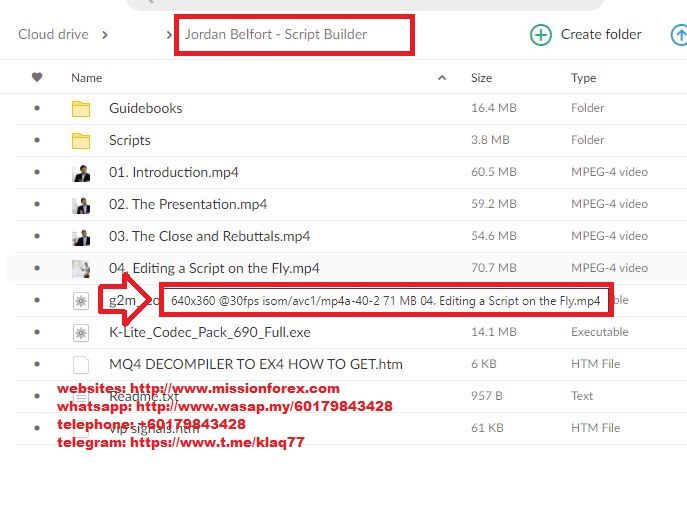Click the 6 KB size value
This screenshot has height=514, width=687.
tap(484, 364)
